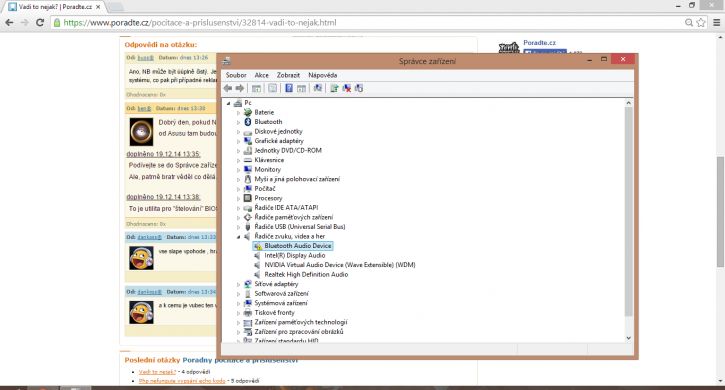The width and height of the screenshot is (725, 390).
Task: Click the browser address bar URL
Action: point(200,22)
